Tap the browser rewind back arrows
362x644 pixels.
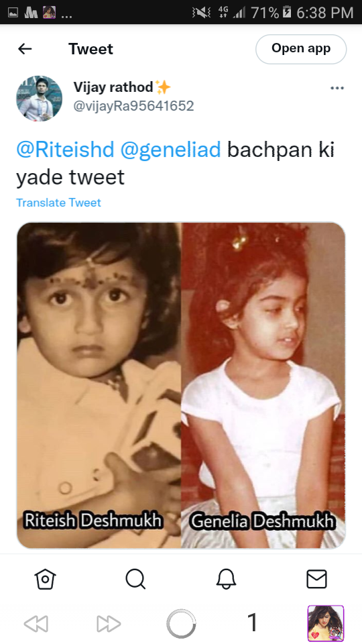tap(36, 623)
